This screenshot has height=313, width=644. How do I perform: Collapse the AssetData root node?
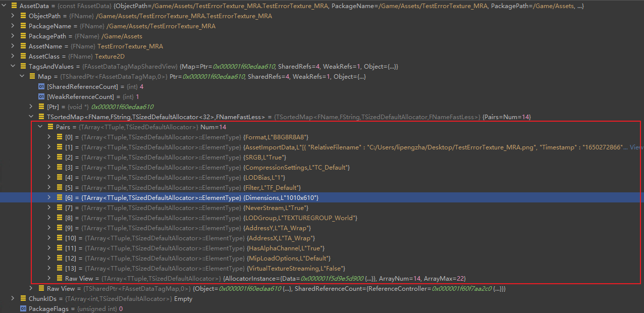click(x=5, y=6)
